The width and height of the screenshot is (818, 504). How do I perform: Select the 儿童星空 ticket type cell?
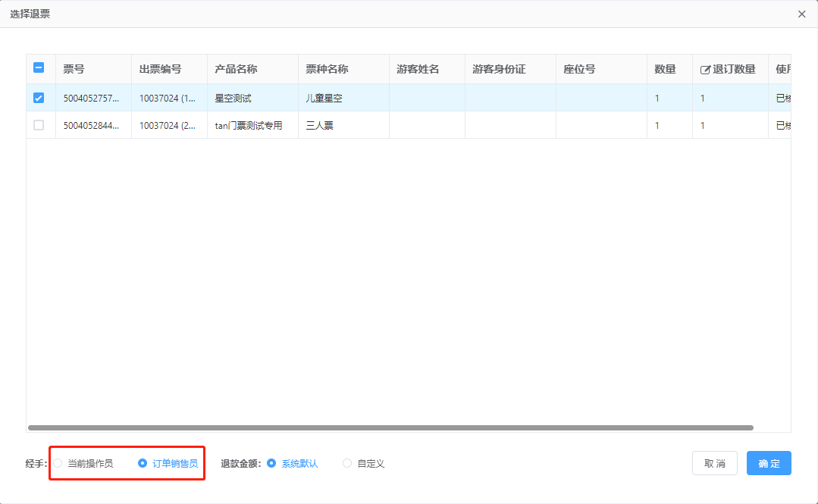tap(324, 98)
